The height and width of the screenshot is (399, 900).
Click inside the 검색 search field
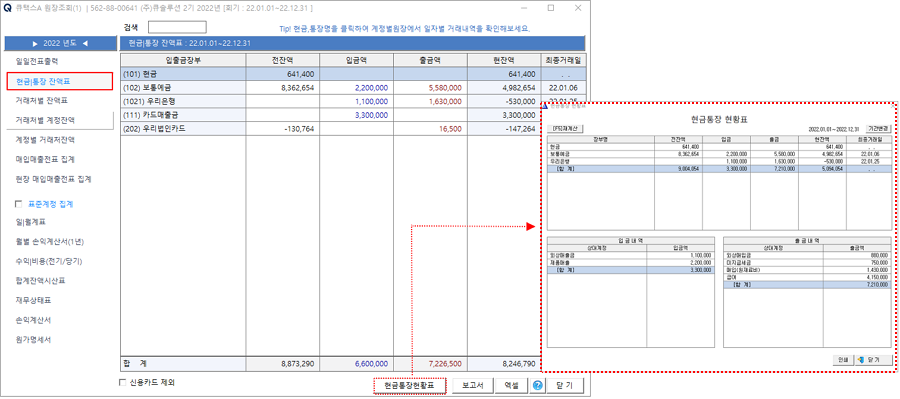[x=177, y=27]
